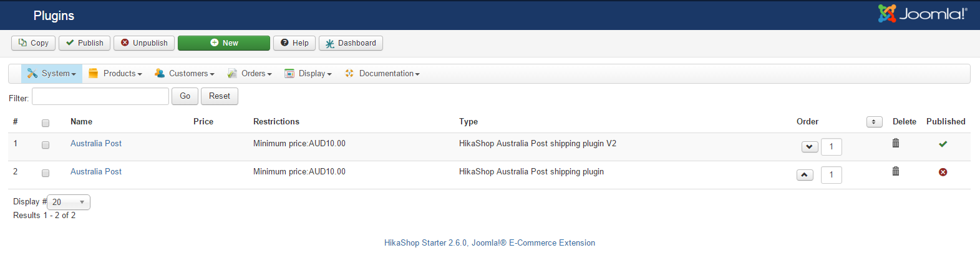The width and height of the screenshot is (980, 260).
Task: Unpublish first plugin via green checkmark
Action: [943, 144]
